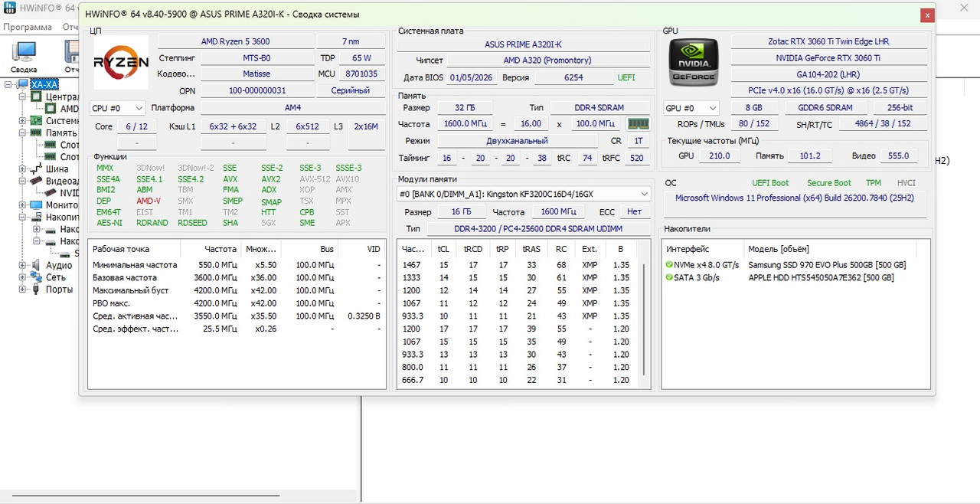Open the memory module BANK 0/DIMM_A1 dropdown

[524, 194]
